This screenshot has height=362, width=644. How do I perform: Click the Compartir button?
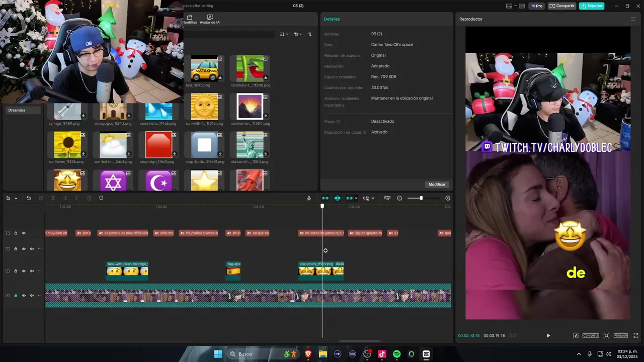(x=562, y=6)
